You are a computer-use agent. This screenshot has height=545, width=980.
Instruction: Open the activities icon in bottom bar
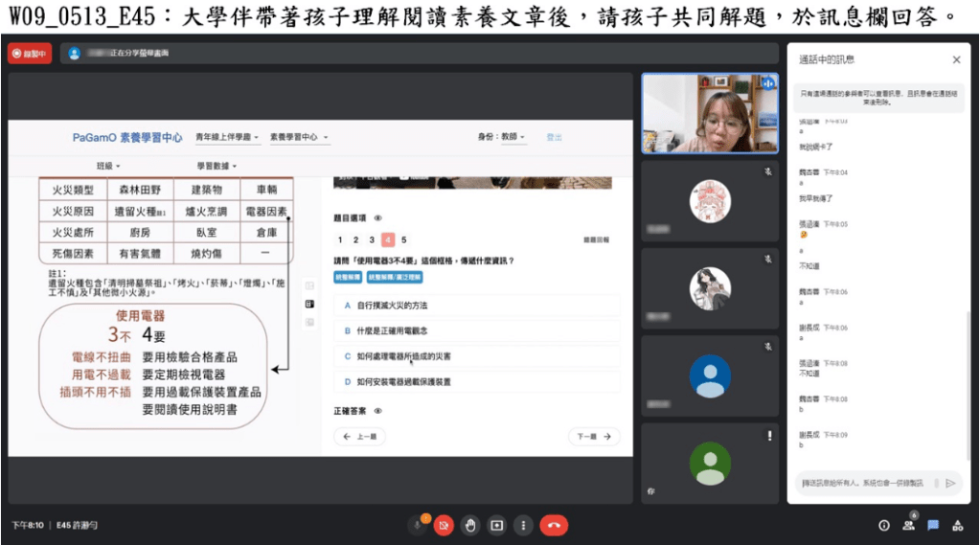(957, 525)
